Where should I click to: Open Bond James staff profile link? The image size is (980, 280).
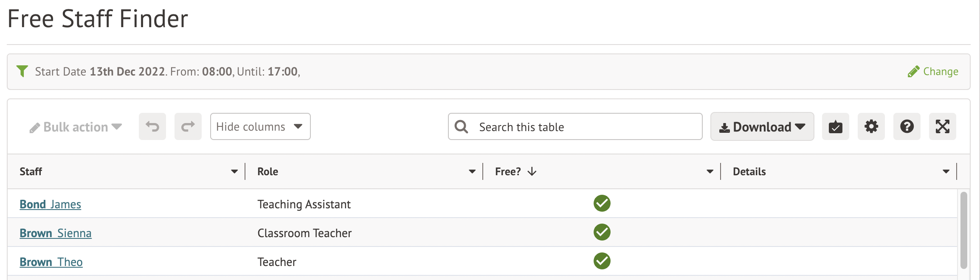point(50,204)
